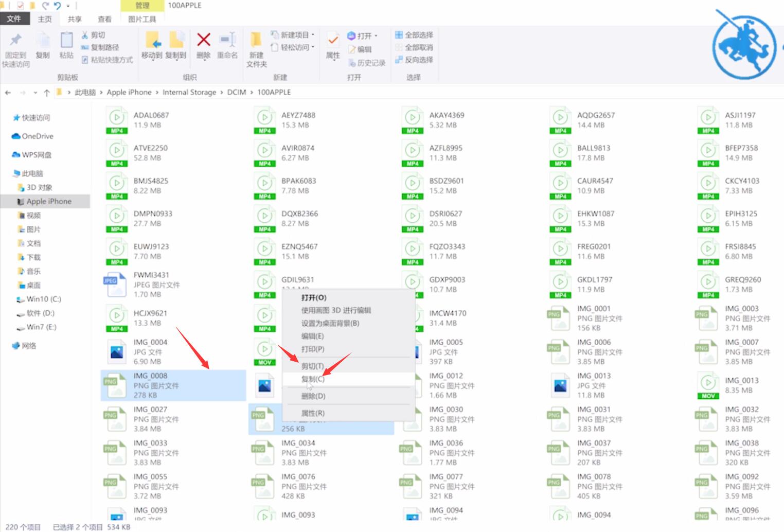Viewport: 784px width, 532px height.
Task: Open the recent locations dropdown arrow
Action: (35, 93)
